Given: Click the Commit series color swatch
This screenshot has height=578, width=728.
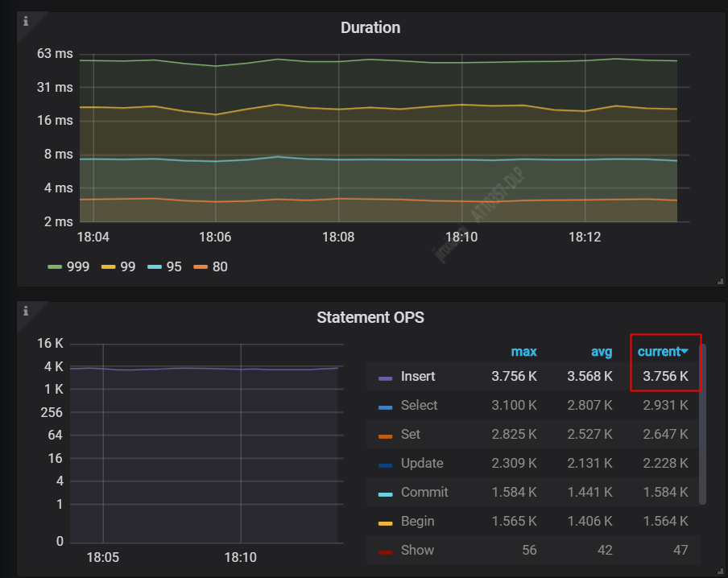Looking at the screenshot, I should (386, 494).
